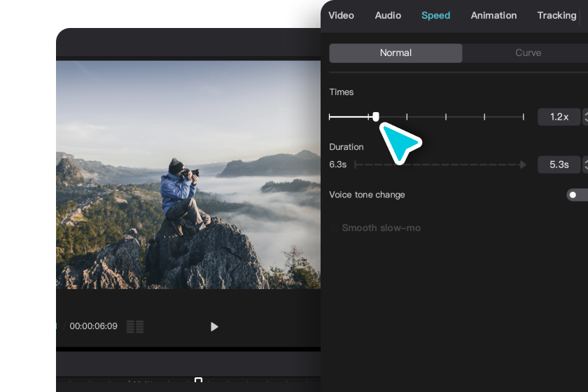This screenshot has width=588, height=392.
Task: Switch to the Tracking tab
Action: pos(556,15)
